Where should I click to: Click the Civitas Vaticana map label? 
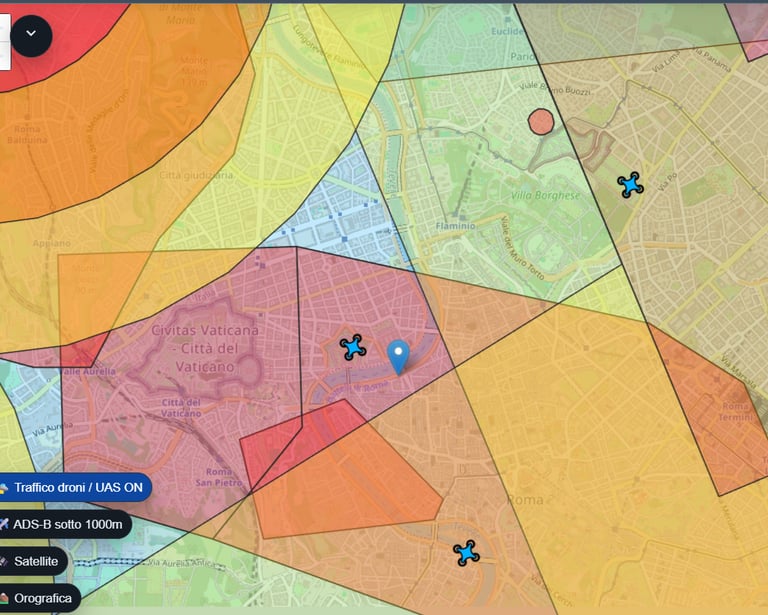coord(205,348)
